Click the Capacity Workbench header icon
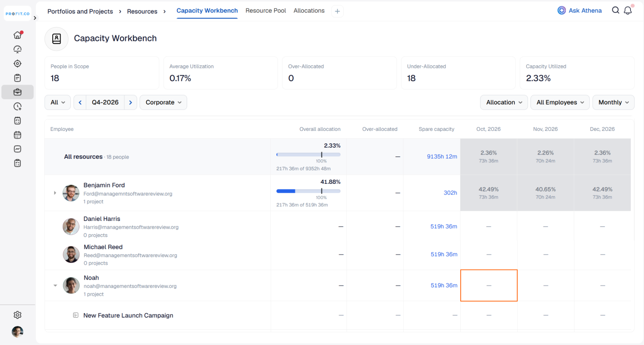 pos(56,39)
